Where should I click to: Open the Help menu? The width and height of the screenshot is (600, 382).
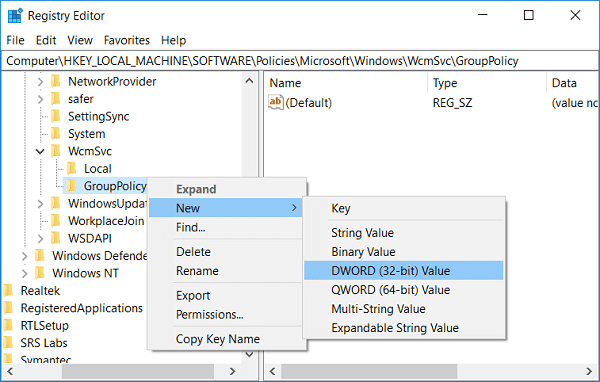173,40
